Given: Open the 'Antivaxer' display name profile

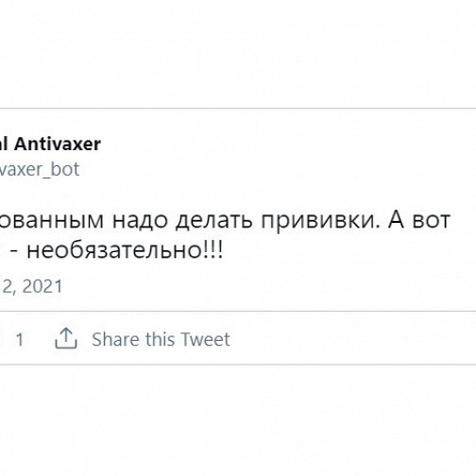Looking at the screenshot, I should [x=58, y=144].
